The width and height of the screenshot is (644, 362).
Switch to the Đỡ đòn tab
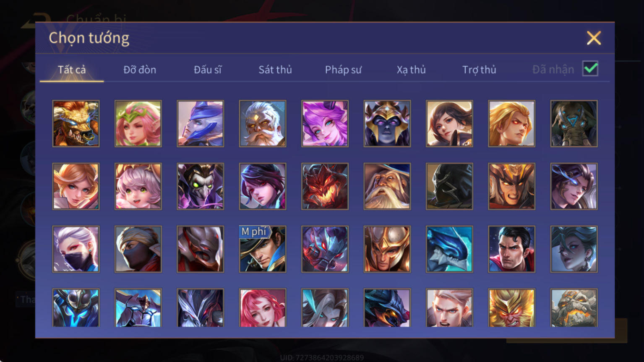coord(140,70)
